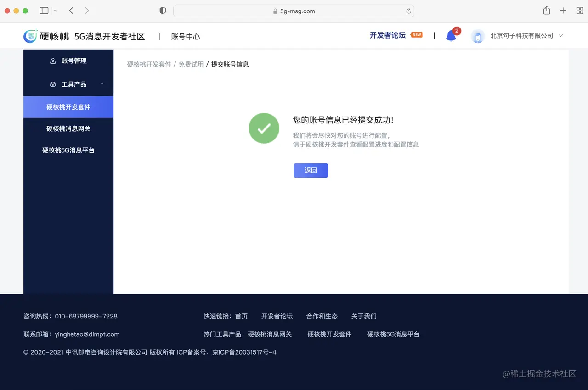Open footer 硬核桃5G消息平台 link
588x390 pixels.
tap(394, 334)
